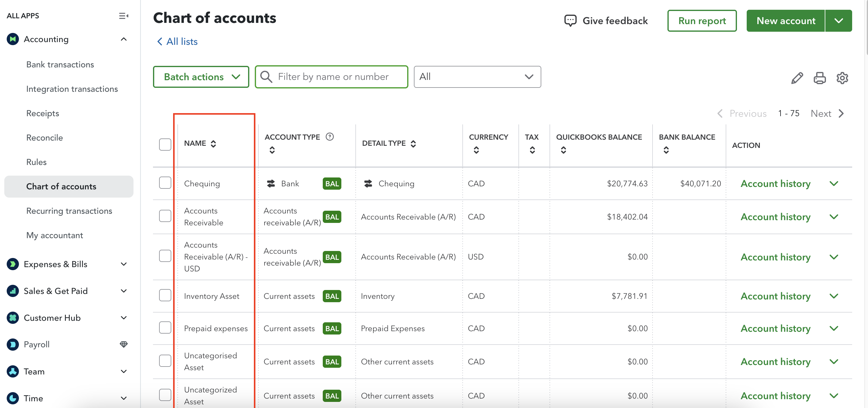Image resolution: width=868 pixels, height=408 pixels.
Task: Click the sidebar collapse icon next to ALL APPS
Action: coord(123,16)
